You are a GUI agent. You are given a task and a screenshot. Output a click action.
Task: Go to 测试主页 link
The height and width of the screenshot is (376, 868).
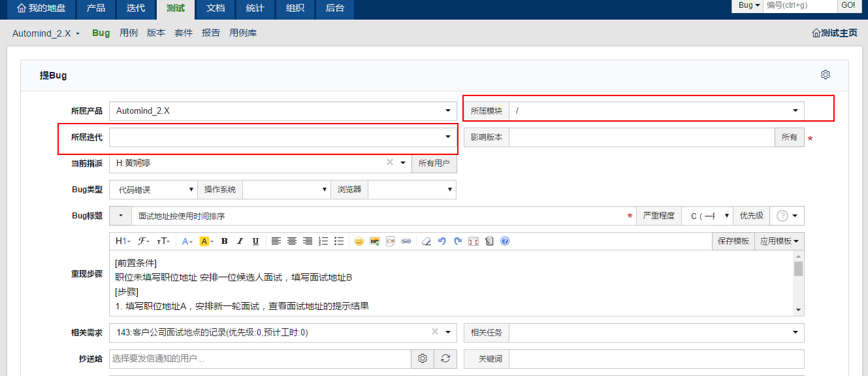coord(834,33)
